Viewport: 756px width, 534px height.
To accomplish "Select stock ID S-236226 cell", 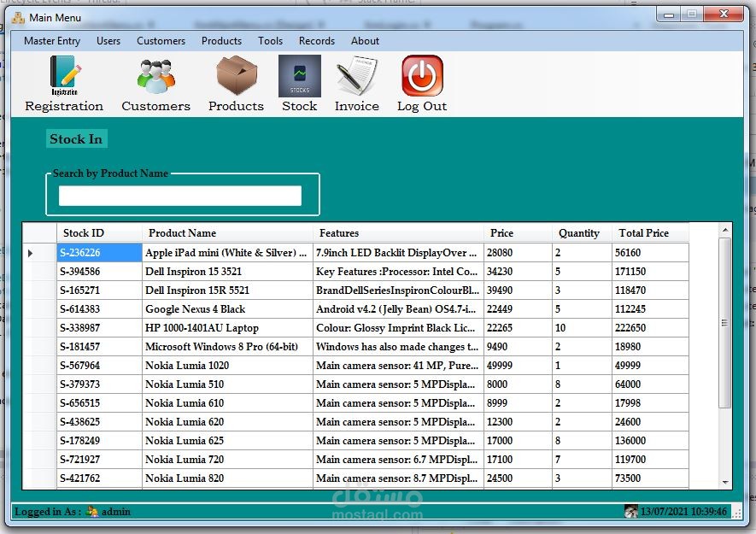I will pos(99,253).
